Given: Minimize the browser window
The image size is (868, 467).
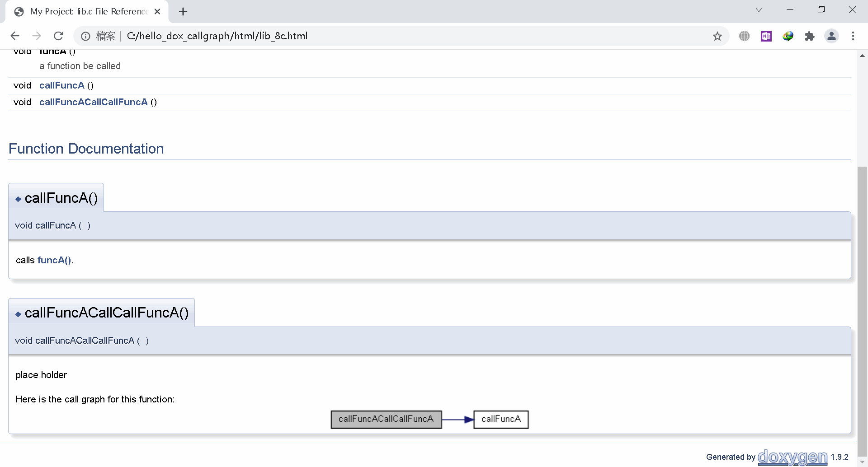Looking at the screenshot, I should click(790, 10).
